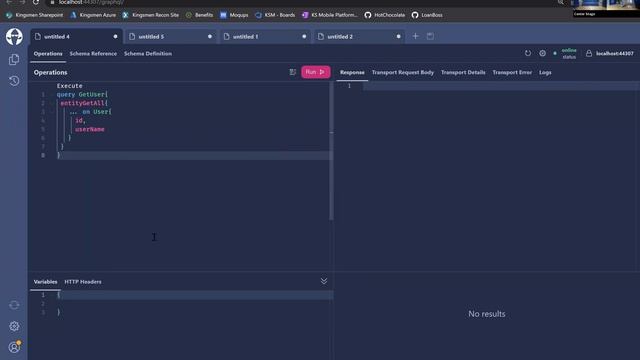Click the save-all tabs icon beside plus
Image resolution: width=640 pixels, height=360 pixels.
430,36
